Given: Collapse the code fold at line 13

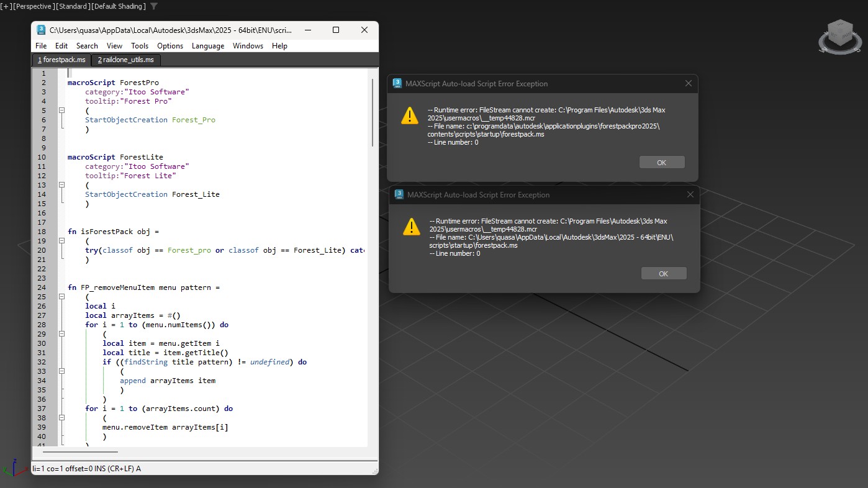Looking at the screenshot, I should coord(61,185).
